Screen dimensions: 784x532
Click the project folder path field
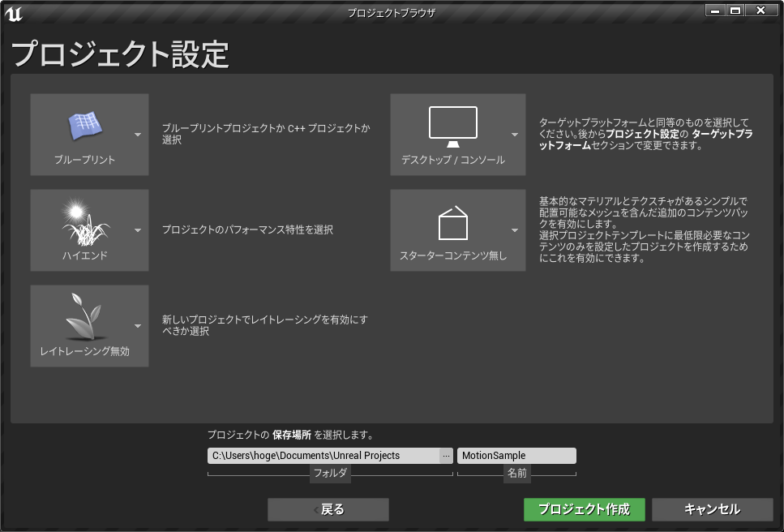(x=323, y=456)
